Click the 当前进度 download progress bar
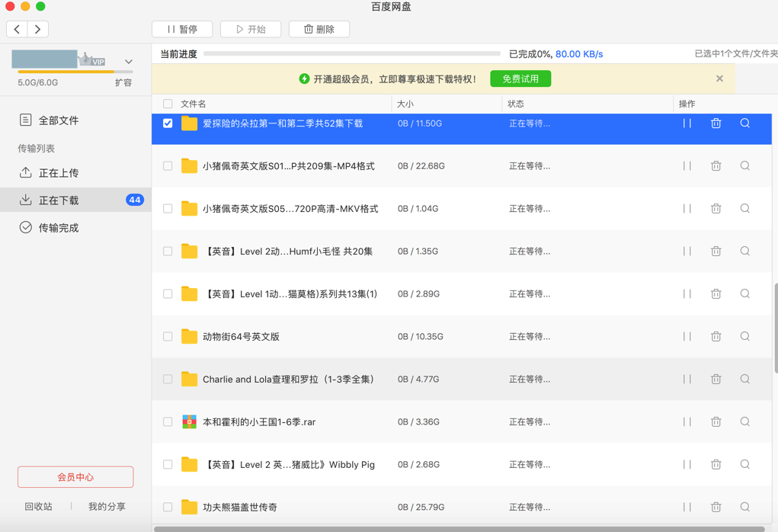Viewport: 778px width, 532px height. [x=352, y=53]
